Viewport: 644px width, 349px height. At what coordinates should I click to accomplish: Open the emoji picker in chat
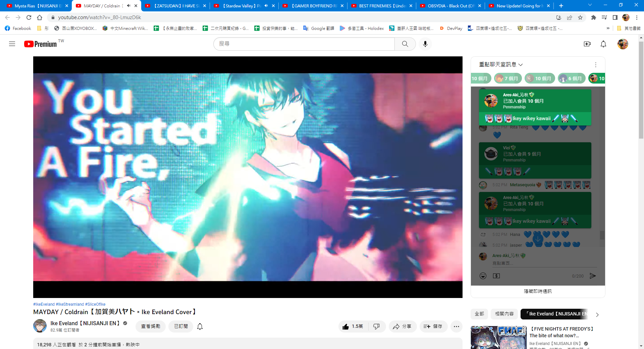pos(483,276)
